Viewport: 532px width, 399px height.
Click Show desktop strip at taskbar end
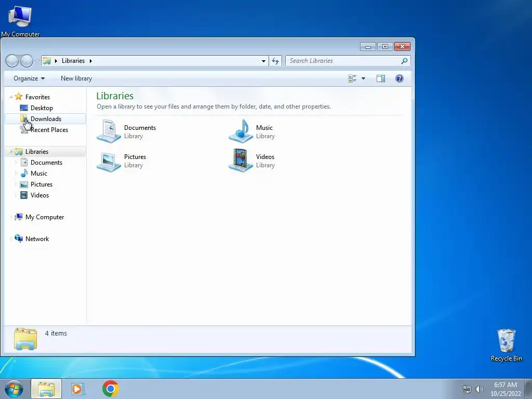click(x=528, y=389)
